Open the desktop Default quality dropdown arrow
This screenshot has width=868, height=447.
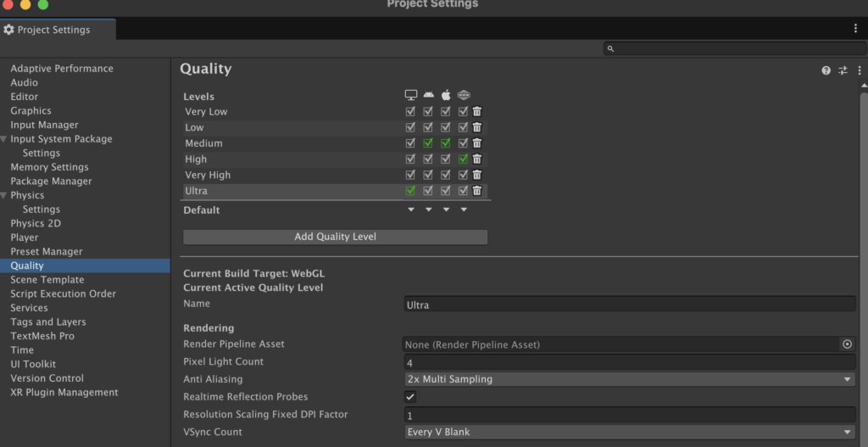click(411, 210)
